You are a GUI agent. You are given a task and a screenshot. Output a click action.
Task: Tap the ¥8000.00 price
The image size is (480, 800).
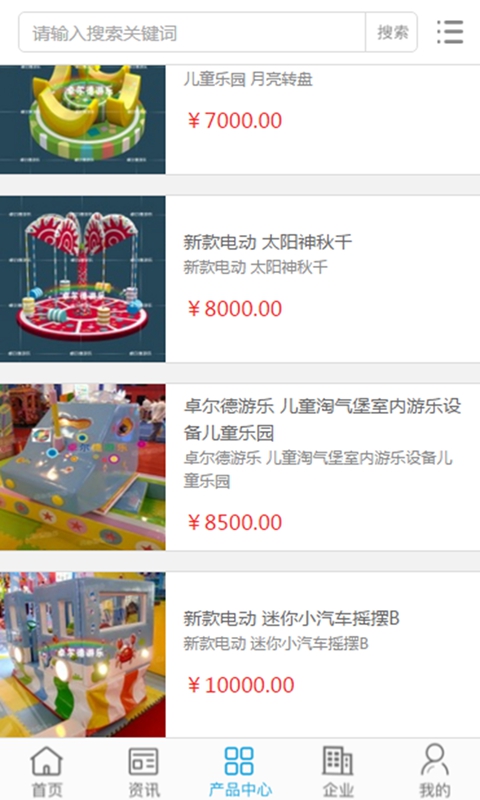[235, 309]
